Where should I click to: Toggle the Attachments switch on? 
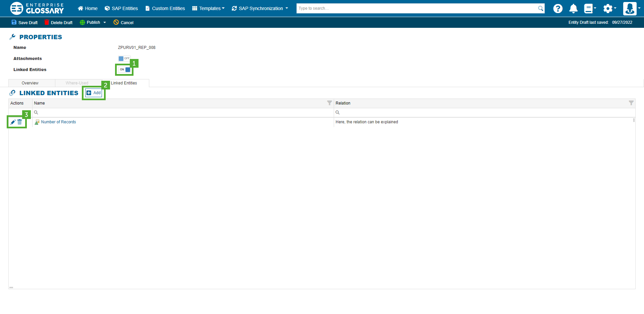pyautogui.click(x=124, y=59)
